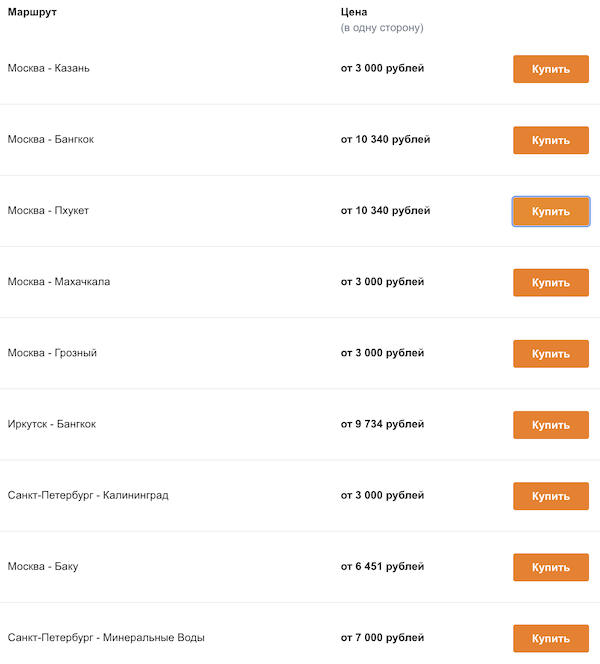Click the Москва - Баку route name
Viewport: 600px width, 664px height.
point(43,567)
